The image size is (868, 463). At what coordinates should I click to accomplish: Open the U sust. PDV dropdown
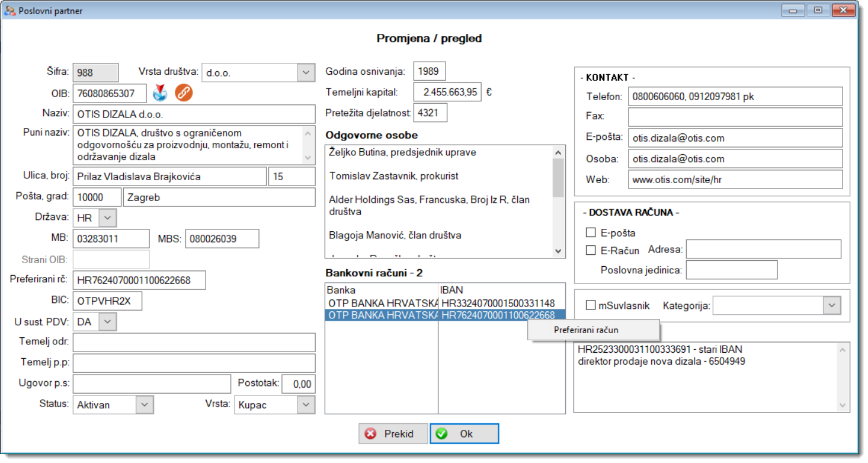coord(107,321)
